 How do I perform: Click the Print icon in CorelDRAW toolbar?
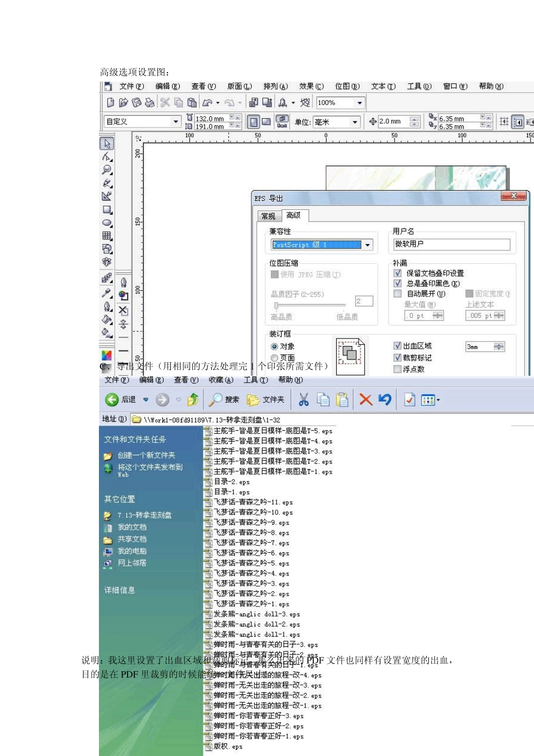point(150,102)
